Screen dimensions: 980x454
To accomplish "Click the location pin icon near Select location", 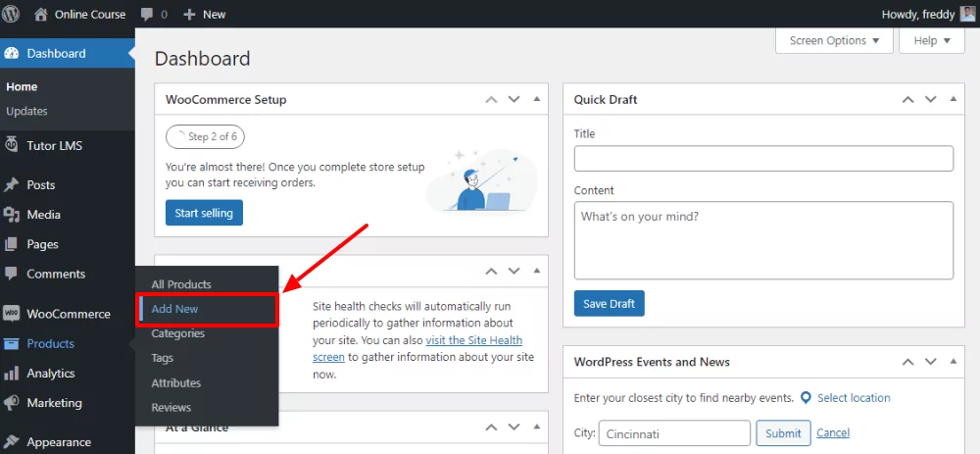I will click(807, 398).
